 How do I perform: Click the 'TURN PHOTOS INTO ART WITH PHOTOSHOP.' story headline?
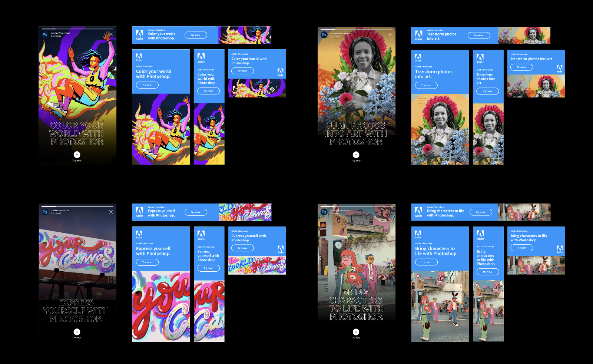pyautogui.click(x=356, y=133)
